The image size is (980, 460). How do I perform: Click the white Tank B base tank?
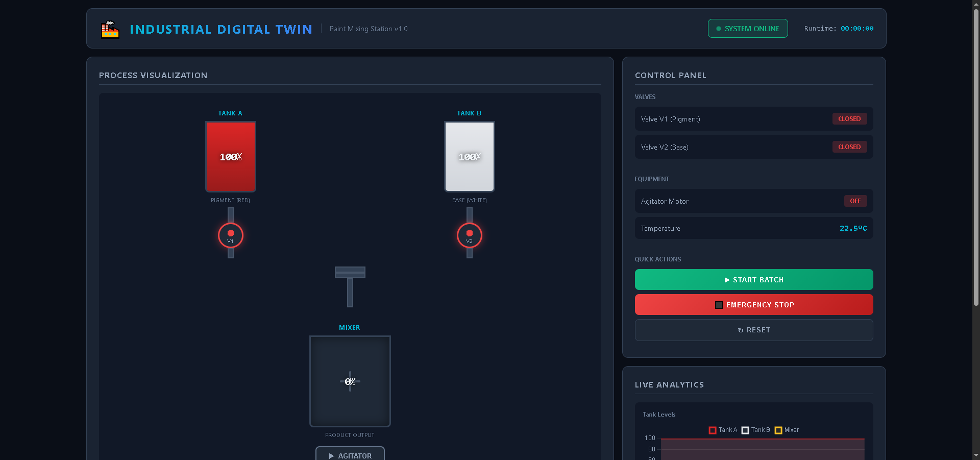coord(470,157)
